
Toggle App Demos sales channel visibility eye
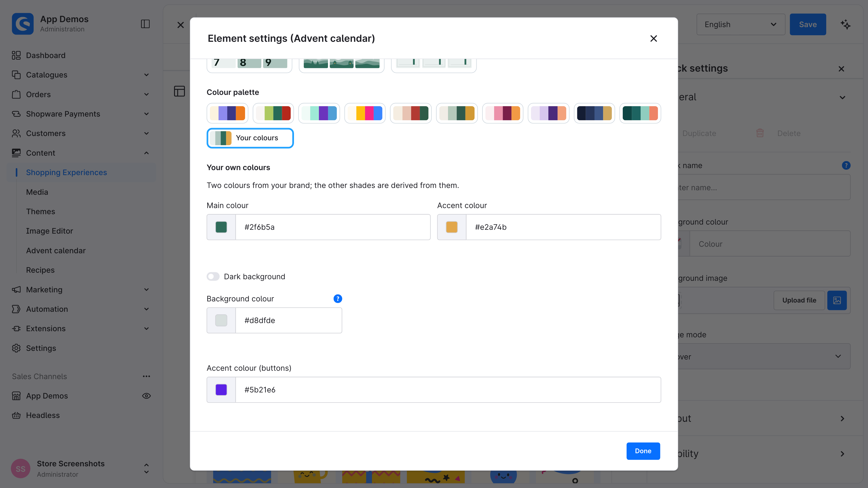click(x=146, y=396)
